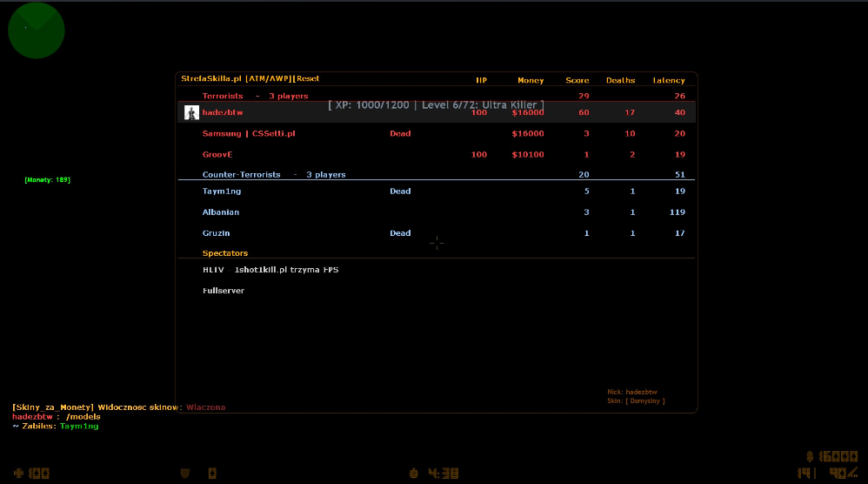Select player Gruzin row
This screenshot has width=868, height=484.
(437, 233)
